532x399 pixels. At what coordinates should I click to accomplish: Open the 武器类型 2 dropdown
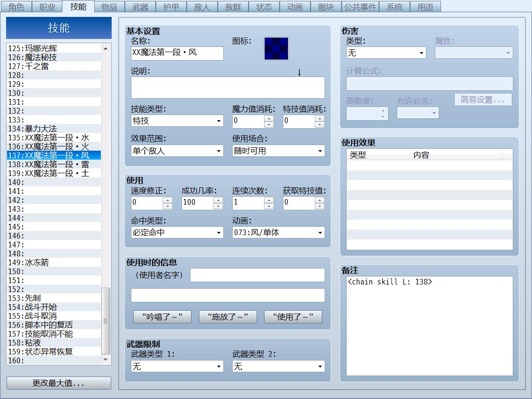click(x=279, y=367)
